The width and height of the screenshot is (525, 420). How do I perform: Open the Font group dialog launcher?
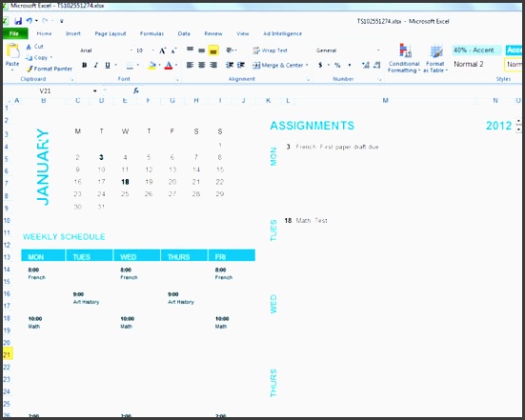pos(177,79)
